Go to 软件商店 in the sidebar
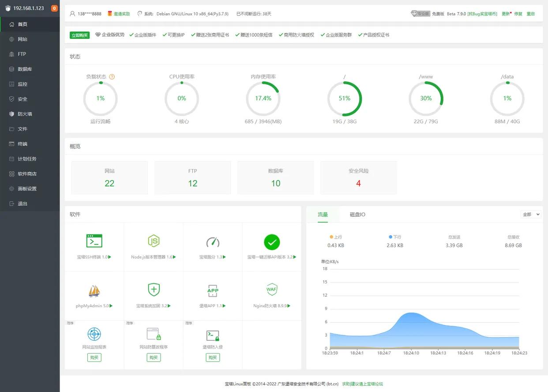The image size is (548, 392). pos(27,174)
